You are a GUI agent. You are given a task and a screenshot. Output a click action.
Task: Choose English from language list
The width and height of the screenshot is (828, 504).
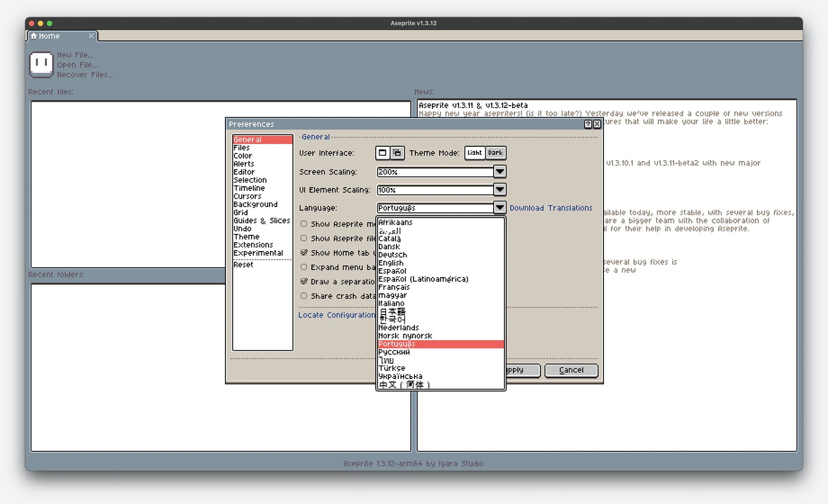click(x=441, y=263)
